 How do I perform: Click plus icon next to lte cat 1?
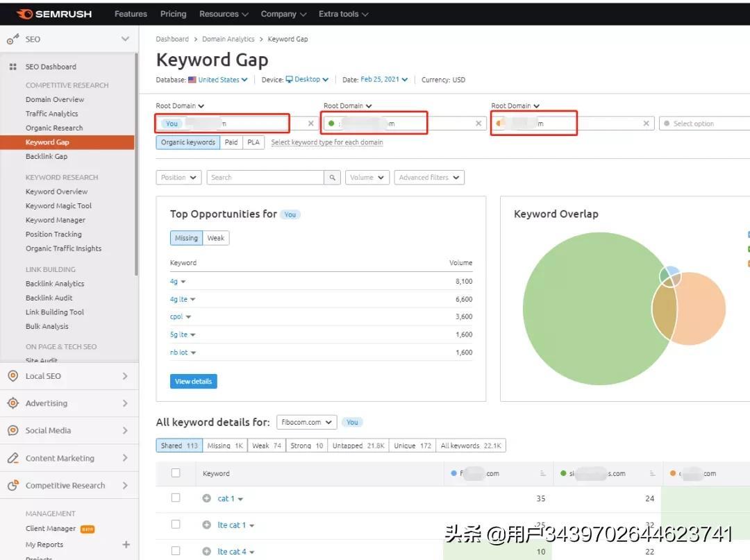click(x=207, y=525)
